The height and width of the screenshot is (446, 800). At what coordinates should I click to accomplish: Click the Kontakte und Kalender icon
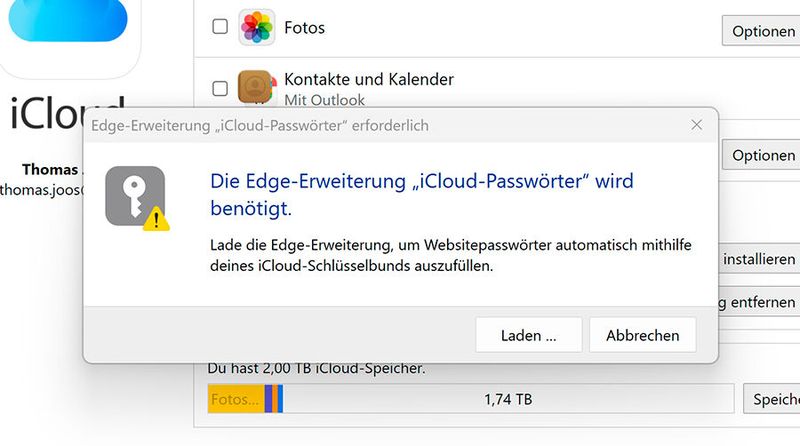tap(256, 88)
